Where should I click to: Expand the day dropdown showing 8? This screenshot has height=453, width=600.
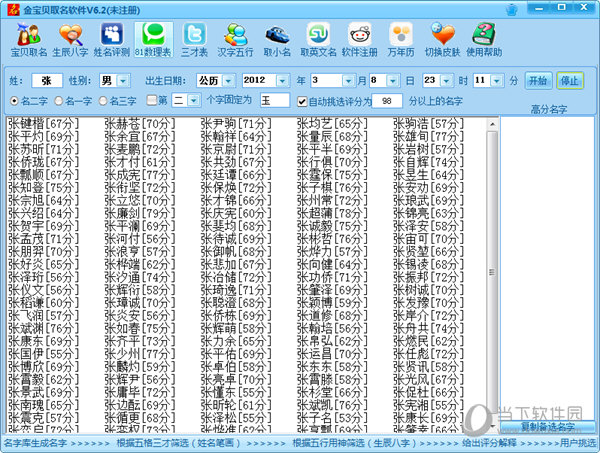pyautogui.click(x=393, y=81)
